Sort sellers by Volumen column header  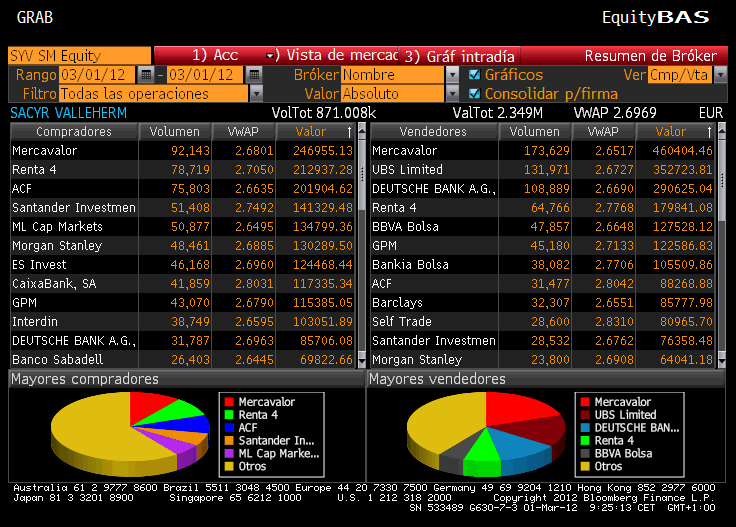(x=535, y=132)
